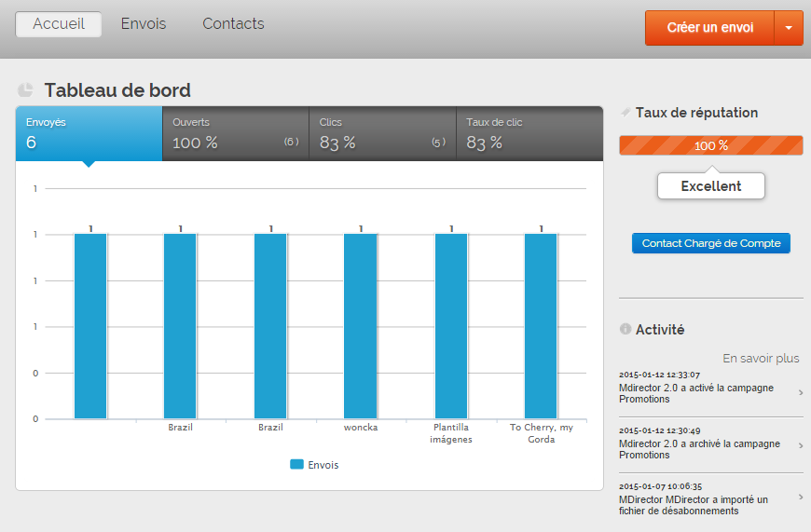The width and height of the screenshot is (811, 532).
Task: Go to the Contacts tab
Action: click(233, 24)
